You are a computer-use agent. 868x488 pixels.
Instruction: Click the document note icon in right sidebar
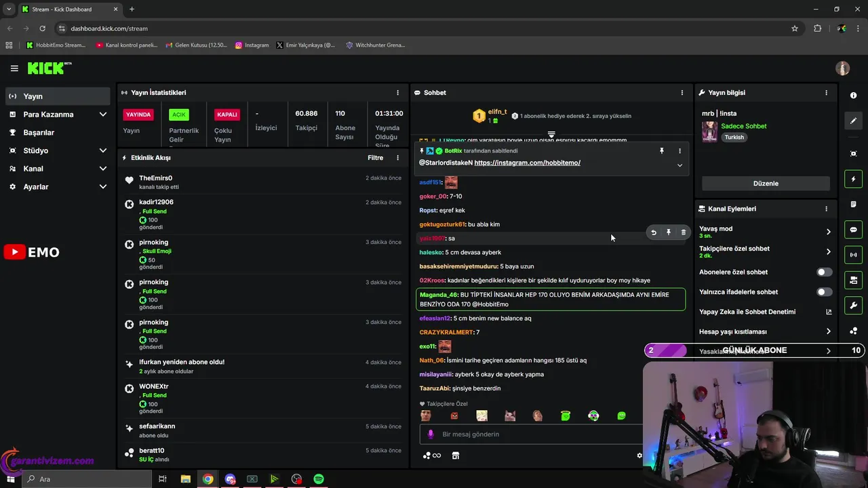click(x=853, y=204)
